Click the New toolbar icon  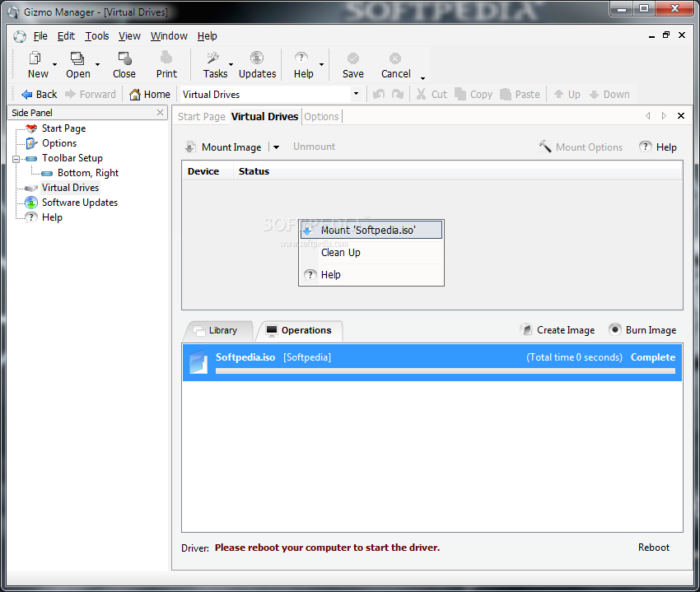click(35, 58)
